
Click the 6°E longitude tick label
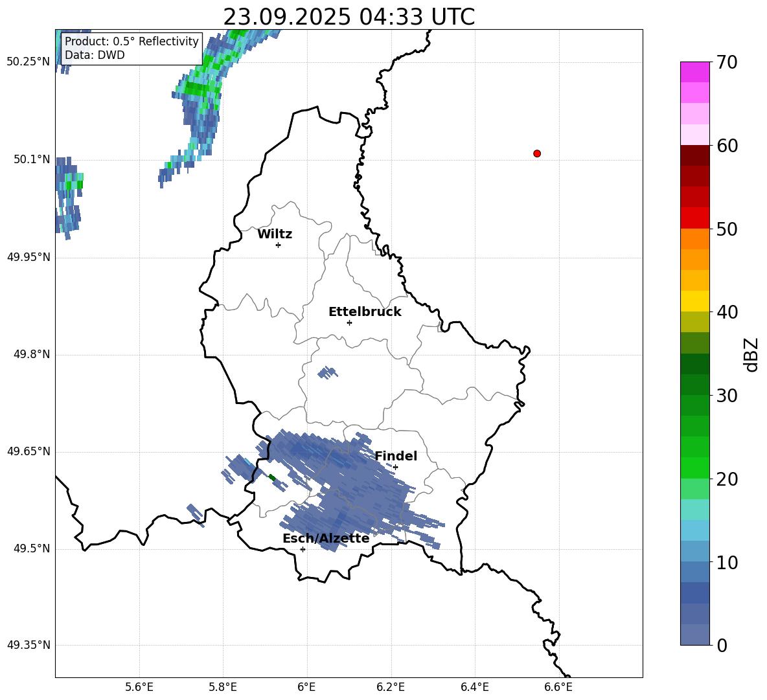(306, 687)
